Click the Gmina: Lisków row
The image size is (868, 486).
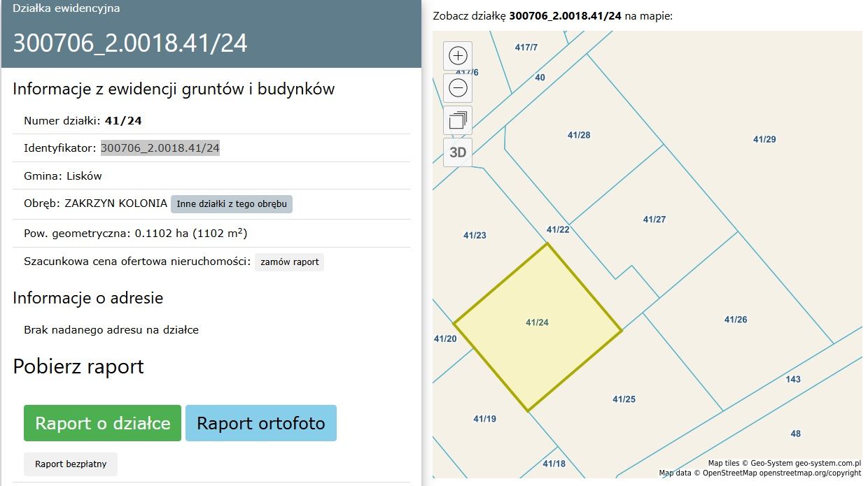coord(211,176)
